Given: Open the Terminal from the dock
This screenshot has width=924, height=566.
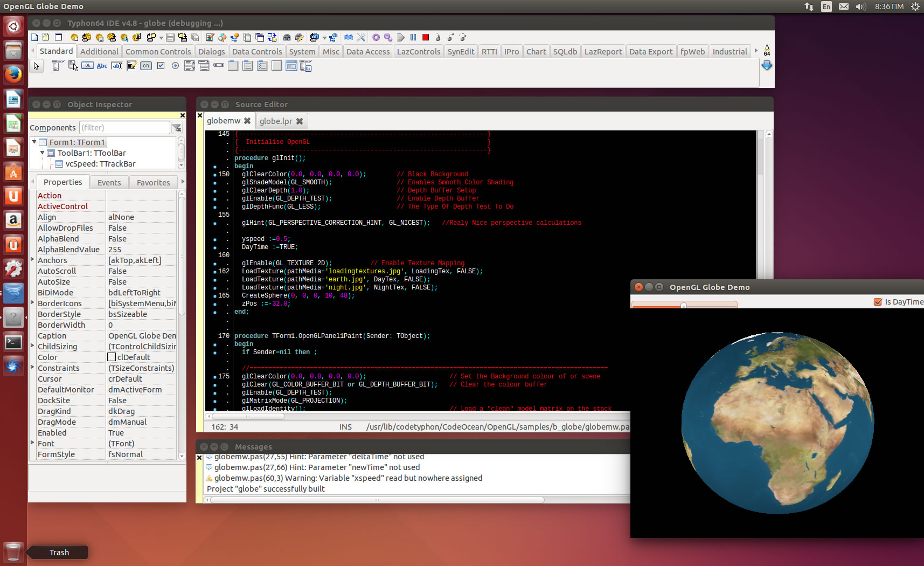Looking at the screenshot, I should point(13,342).
